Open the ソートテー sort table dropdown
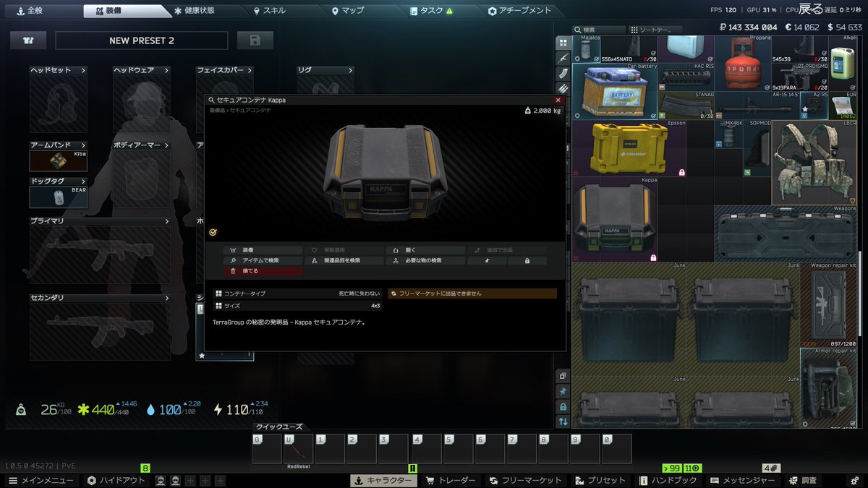 pos(655,30)
